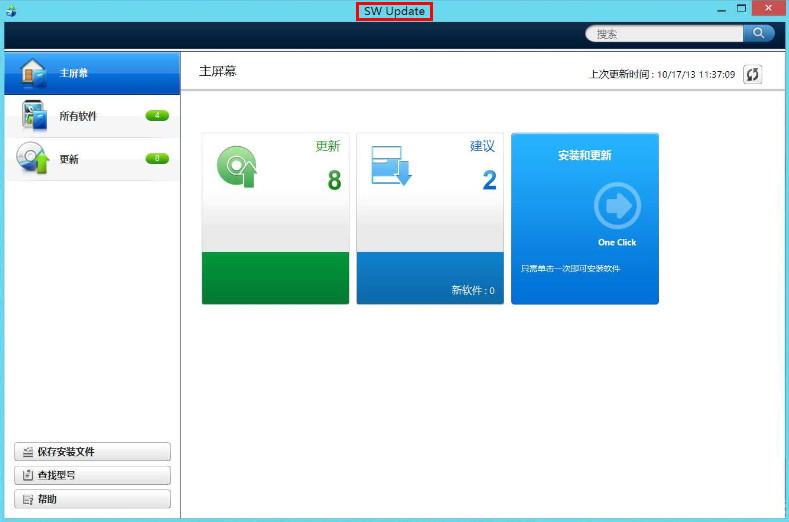Click the 帮助 button
Screen dimensions: 789x522
(x=93, y=499)
